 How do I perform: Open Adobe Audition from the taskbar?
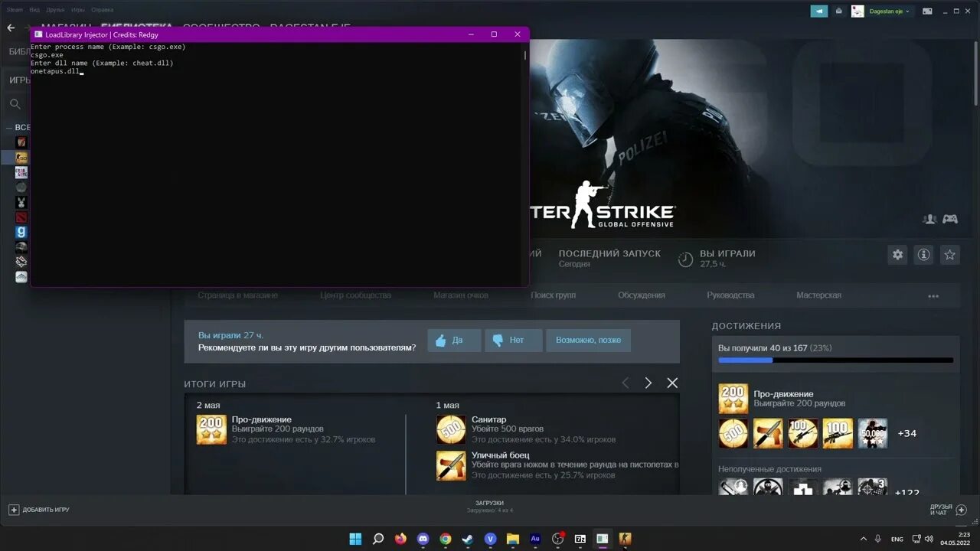[x=535, y=539]
